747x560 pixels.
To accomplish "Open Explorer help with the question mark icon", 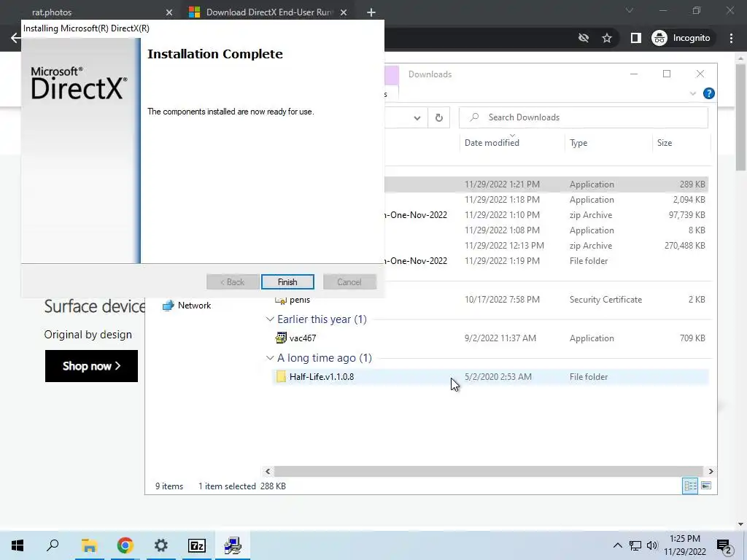I will coord(708,93).
